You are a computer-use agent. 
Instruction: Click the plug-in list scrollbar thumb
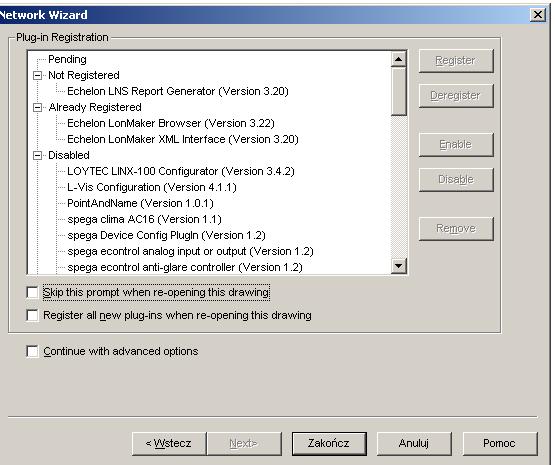(399, 92)
